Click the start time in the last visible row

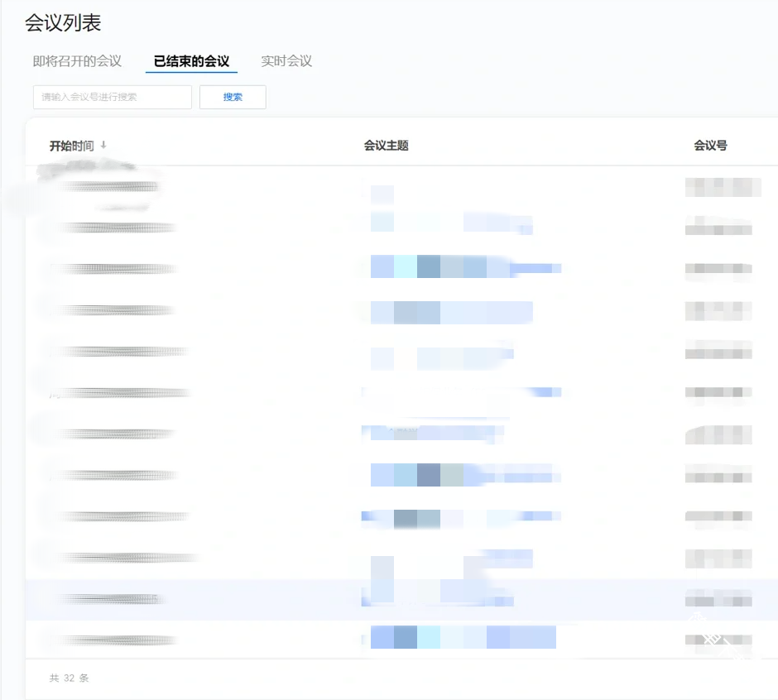[112, 640]
